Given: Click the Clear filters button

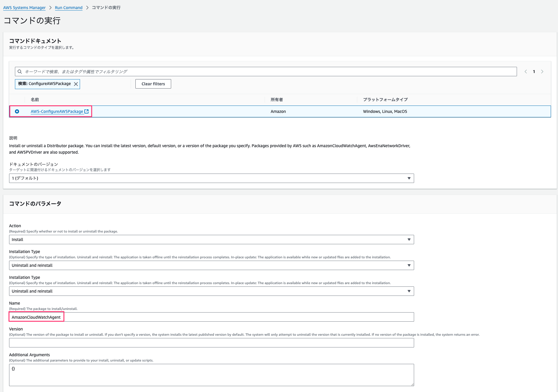Looking at the screenshot, I should (153, 84).
